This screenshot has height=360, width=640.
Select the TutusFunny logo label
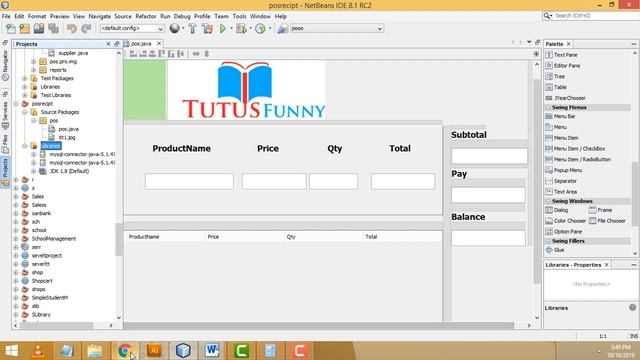(247, 90)
